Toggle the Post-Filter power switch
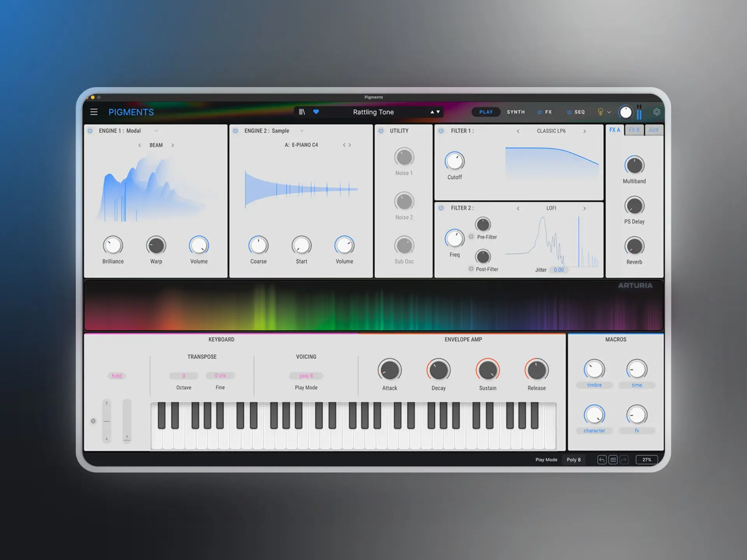The image size is (747, 560). point(471,269)
